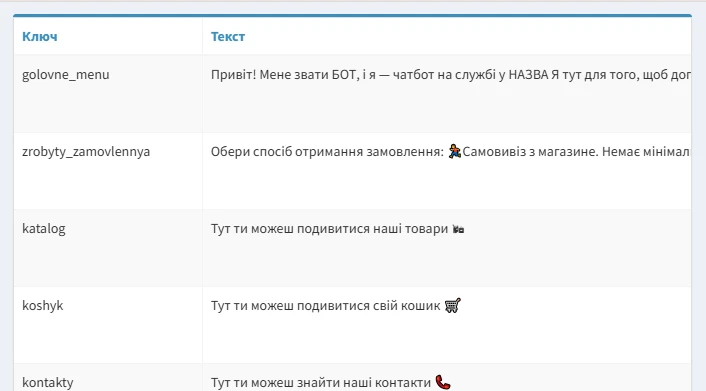706x391 pixels.
Task: Click the greeting text starting with Привіт
Action: point(451,74)
